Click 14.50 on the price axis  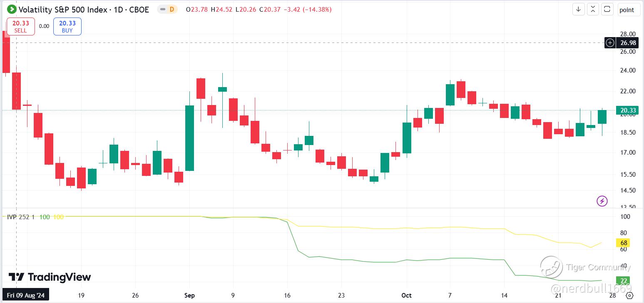(628, 190)
